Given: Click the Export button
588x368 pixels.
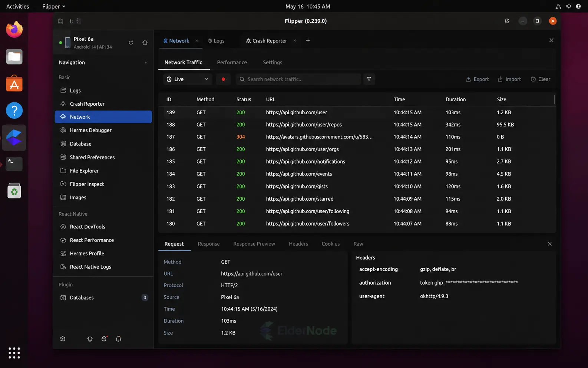Looking at the screenshot, I should coord(477,79).
